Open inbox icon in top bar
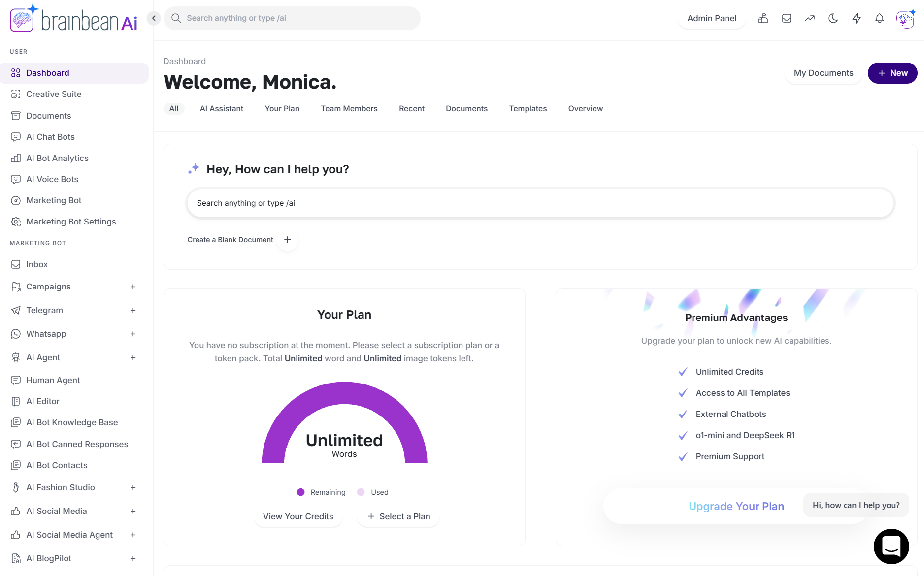The height and width of the screenshot is (576, 924). pos(787,18)
